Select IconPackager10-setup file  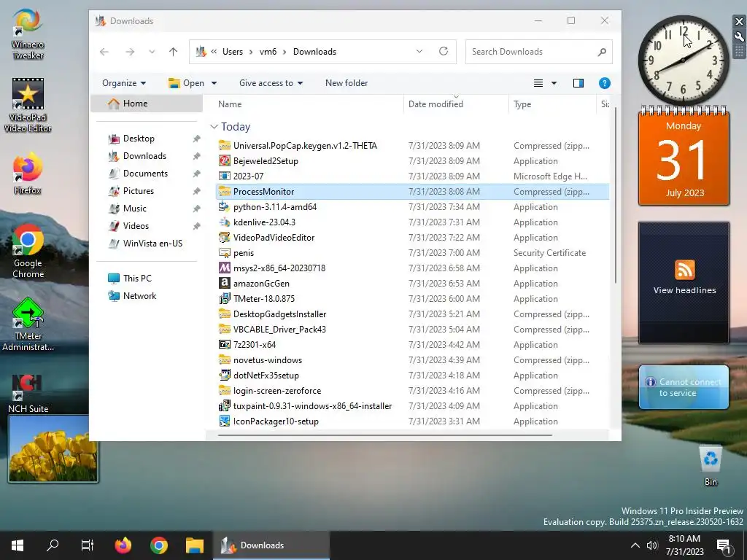[413, 421]
